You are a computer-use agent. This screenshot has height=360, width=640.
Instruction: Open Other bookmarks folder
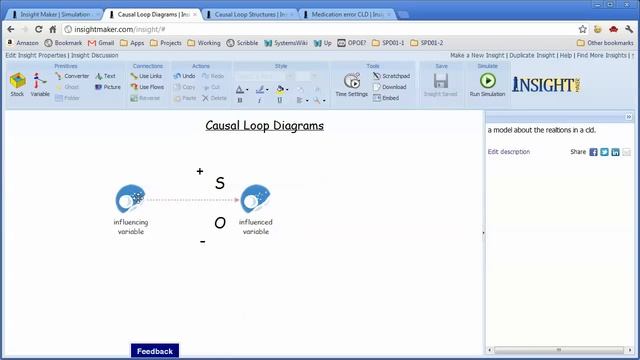coord(605,43)
